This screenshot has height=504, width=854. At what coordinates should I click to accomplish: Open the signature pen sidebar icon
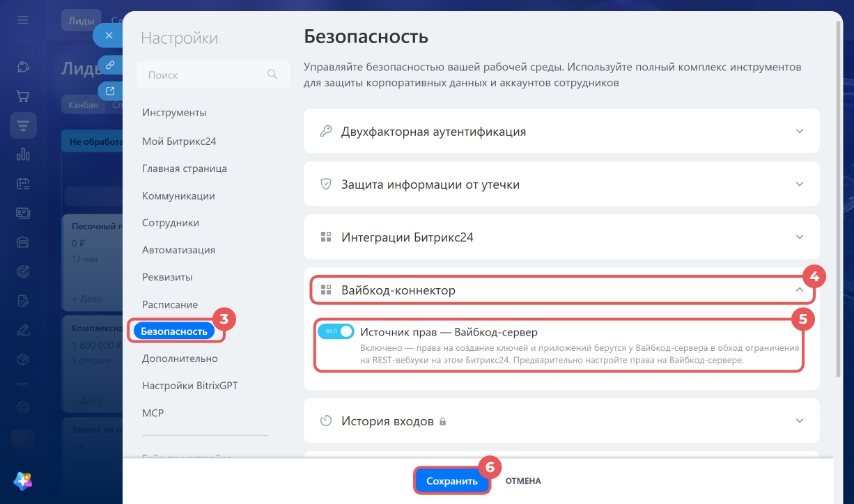tap(23, 330)
